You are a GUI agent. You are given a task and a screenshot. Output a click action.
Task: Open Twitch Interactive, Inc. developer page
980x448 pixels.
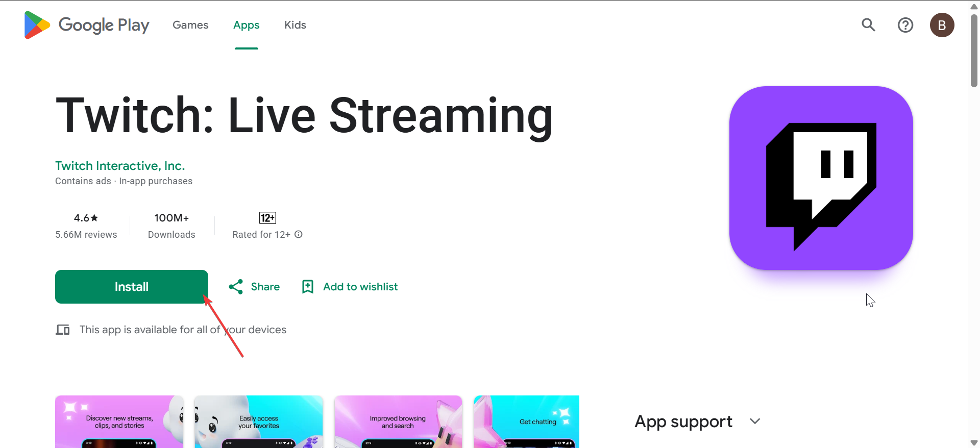(x=120, y=166)
